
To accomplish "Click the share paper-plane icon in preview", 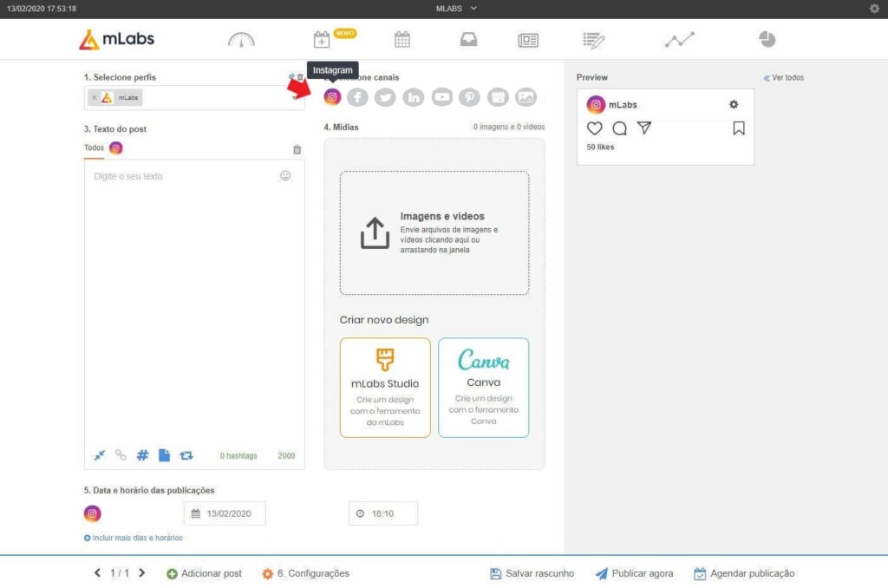I will point(644,127).
